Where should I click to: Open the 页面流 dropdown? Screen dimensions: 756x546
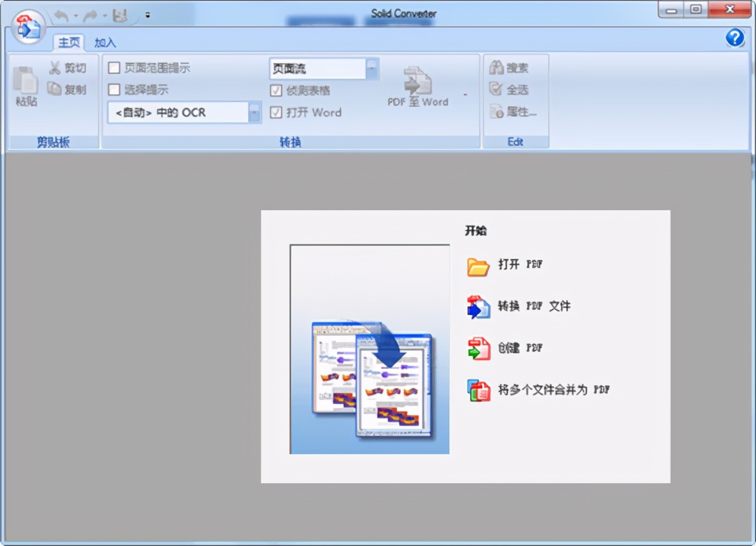click(371, 69)
